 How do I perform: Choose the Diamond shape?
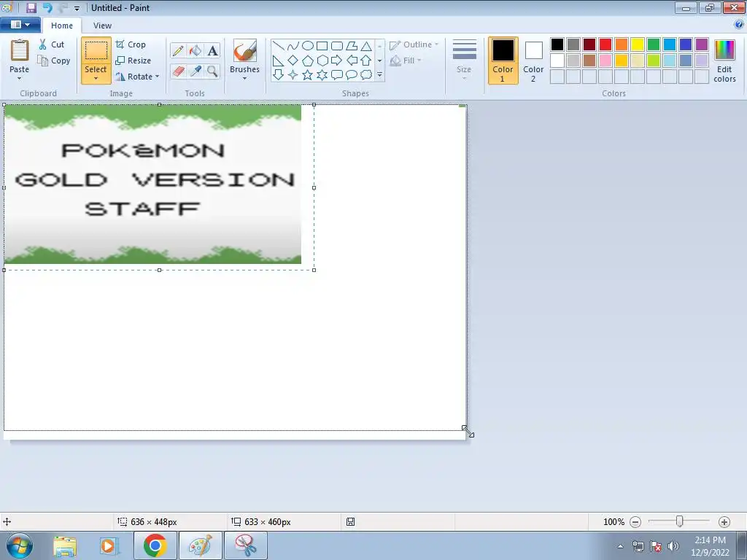click(293, 61)
